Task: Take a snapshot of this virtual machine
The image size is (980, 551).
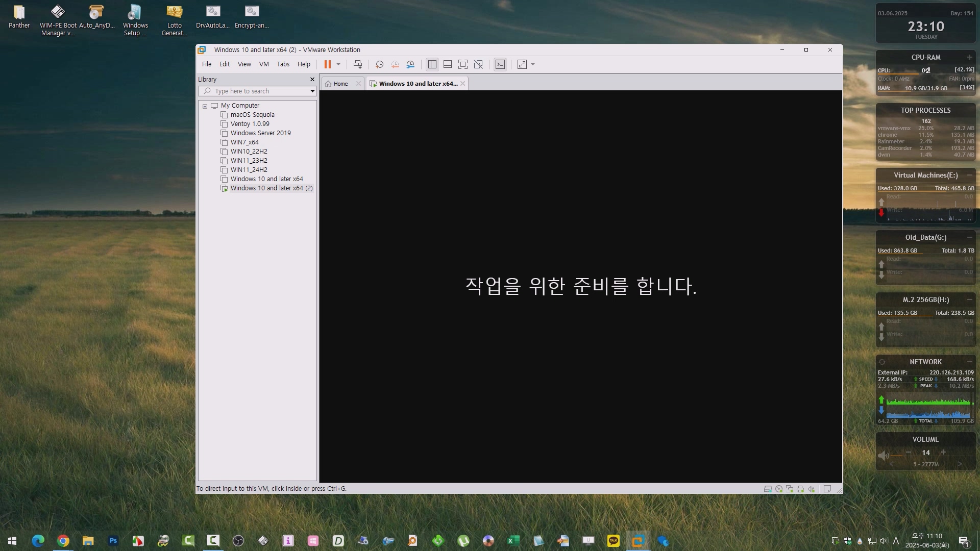Action: [379, 64]
